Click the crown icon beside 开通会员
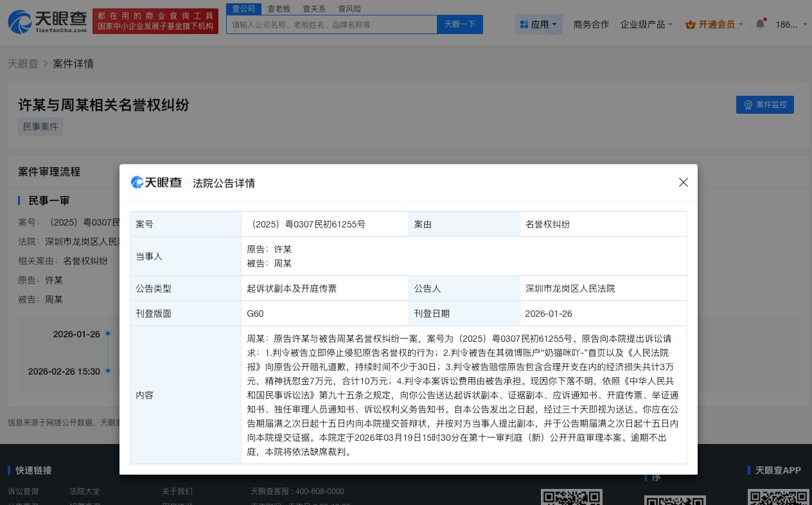The height and width of the screenshot is (505, 812). (x=691, y=24)
